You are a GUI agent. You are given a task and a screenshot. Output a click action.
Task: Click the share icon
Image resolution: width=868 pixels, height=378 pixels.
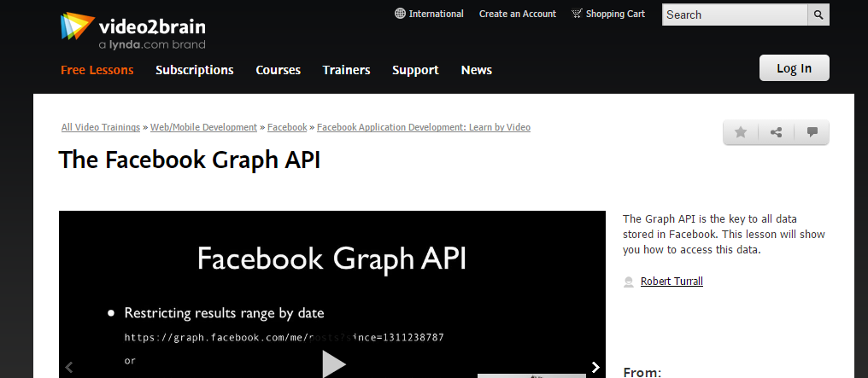[776, 132]
